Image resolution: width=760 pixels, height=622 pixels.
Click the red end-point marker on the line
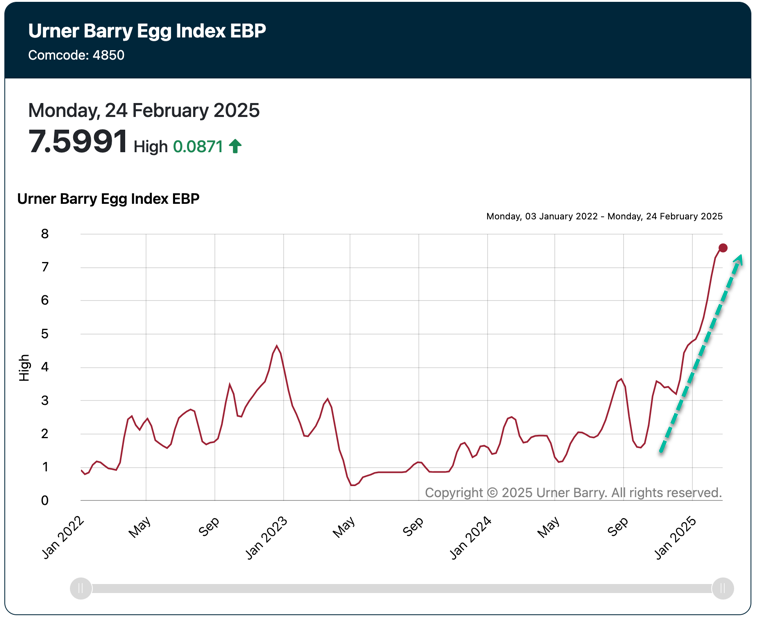(x=723, y=248)
